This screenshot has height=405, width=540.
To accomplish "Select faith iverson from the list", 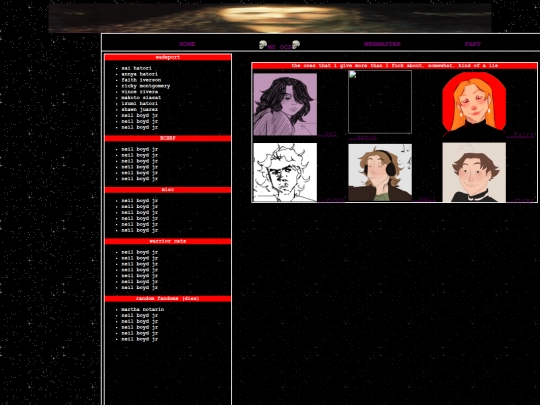I will click(141, 80).
